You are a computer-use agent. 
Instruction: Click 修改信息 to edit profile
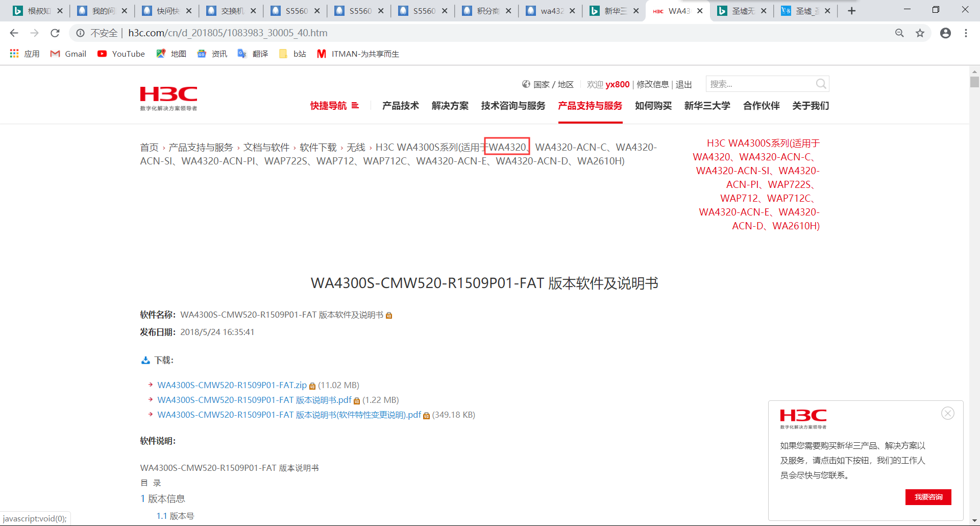pyautogui.click(x=652, y=84)
